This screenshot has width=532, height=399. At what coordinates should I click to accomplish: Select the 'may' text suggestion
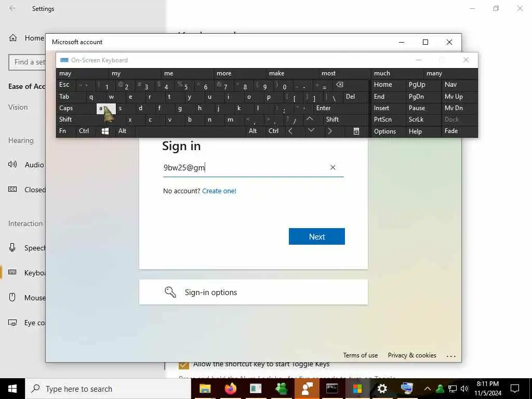point(83,73)
